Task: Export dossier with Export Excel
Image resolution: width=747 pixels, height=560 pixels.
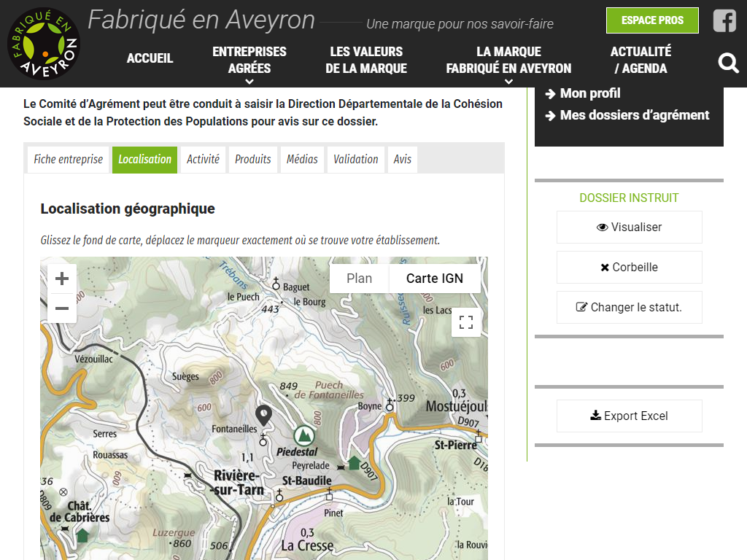Action: click(x=630, y=416)
